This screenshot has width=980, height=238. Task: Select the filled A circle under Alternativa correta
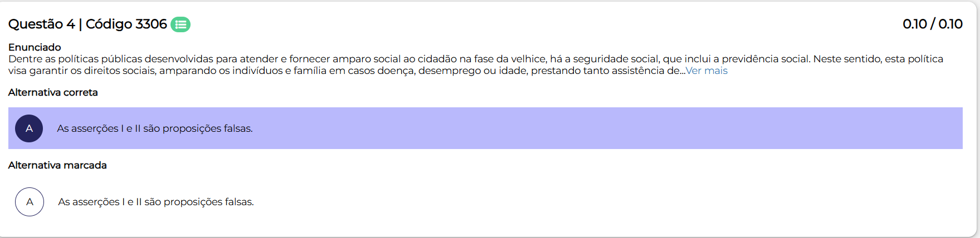pyautogui.click(x=29, y=128)
